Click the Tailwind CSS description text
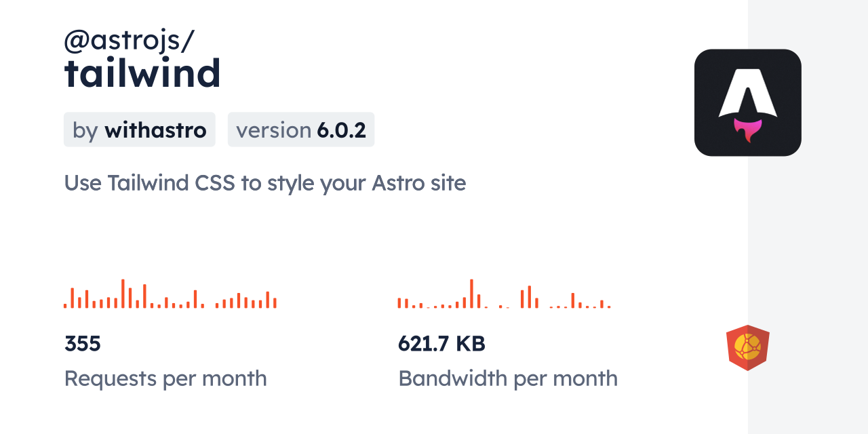The height and width of the screenshot is (434, 868). click(265, 183)
